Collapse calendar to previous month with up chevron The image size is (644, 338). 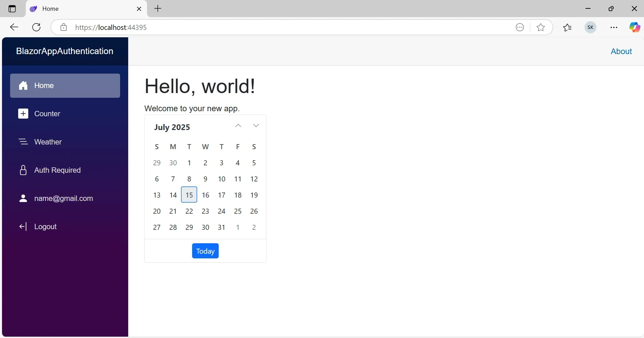(238, 125)
